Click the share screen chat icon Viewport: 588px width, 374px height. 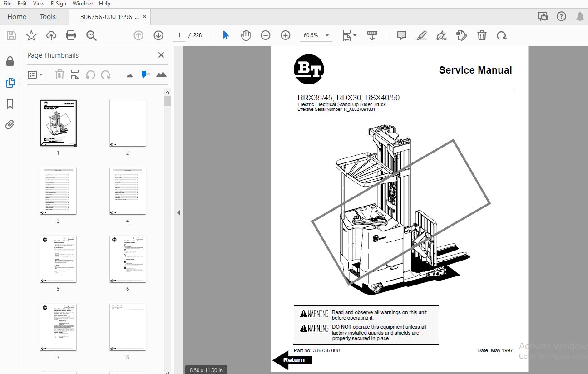click(x=542, y=16)
